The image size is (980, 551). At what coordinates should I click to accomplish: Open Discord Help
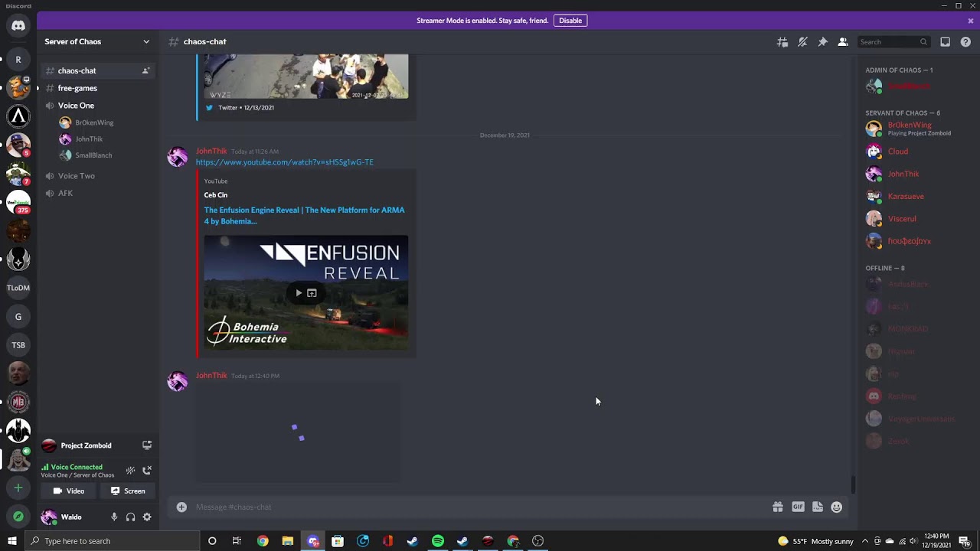965,42
